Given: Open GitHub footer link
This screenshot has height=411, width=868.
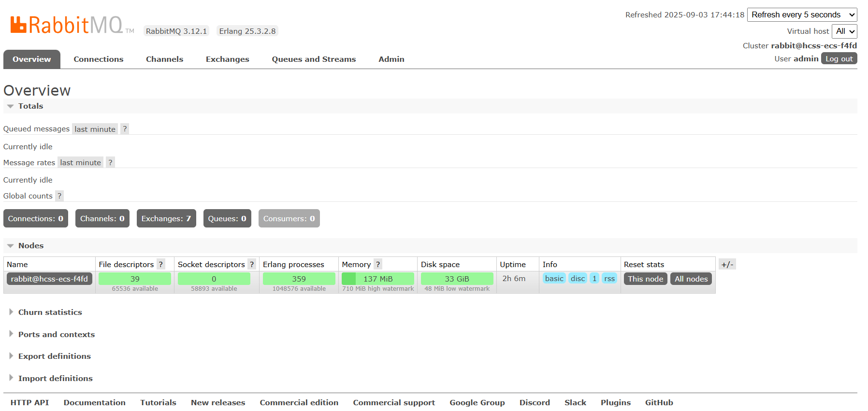Looking at the screenshot, I should tap(659, 402).
